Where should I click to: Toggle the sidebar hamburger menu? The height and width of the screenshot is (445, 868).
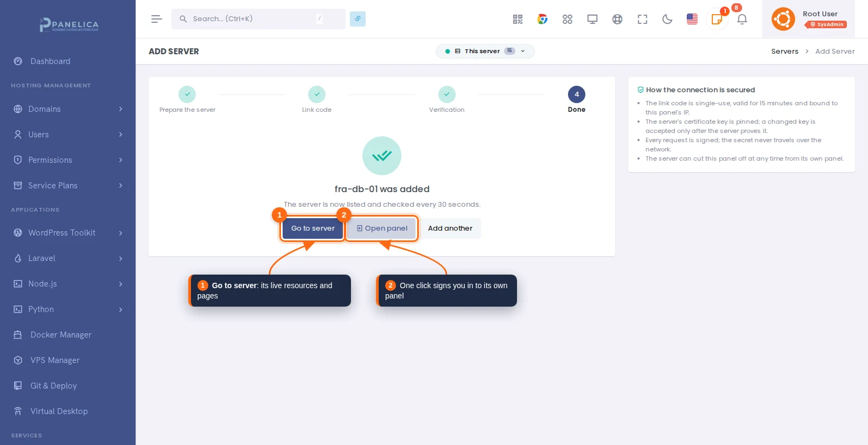[157, 19]
